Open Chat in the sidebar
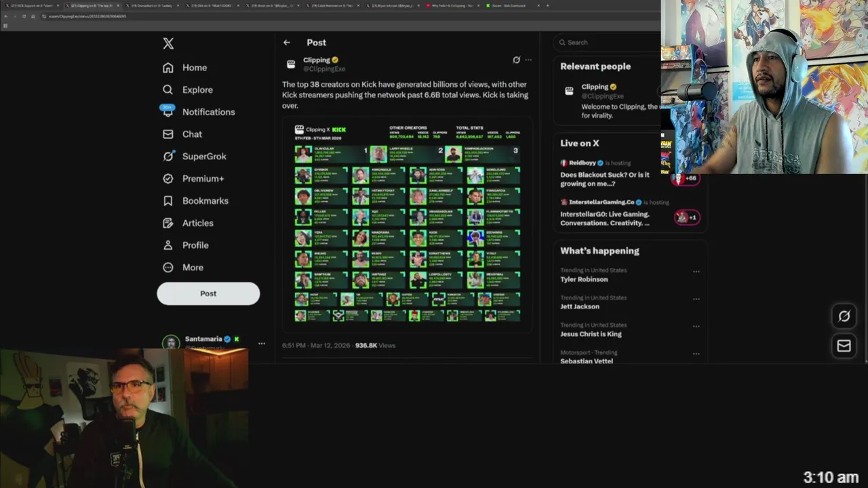The height and width of the screenshot is (488, 868). point(182,134)
